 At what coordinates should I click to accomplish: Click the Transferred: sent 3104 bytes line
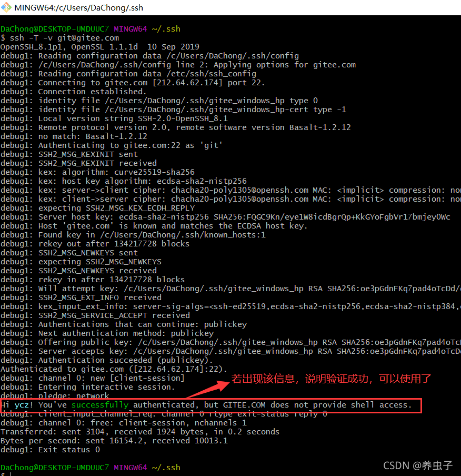tap(140, 432)
